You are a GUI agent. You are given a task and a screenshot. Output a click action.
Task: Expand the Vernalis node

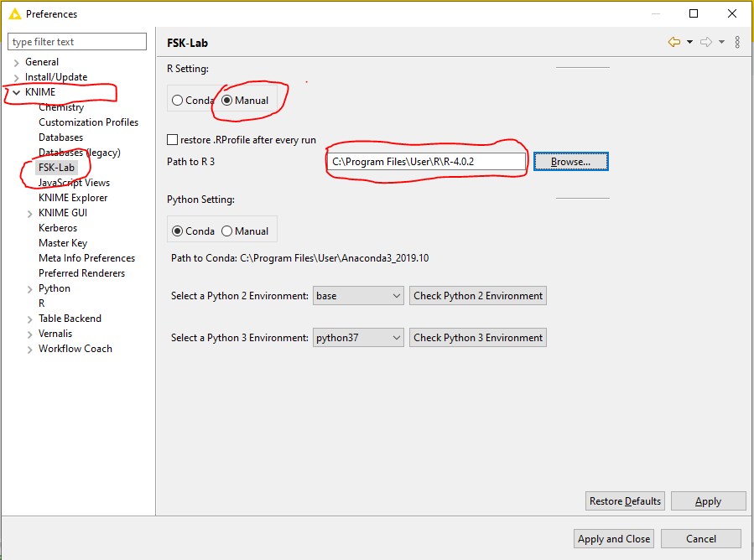pos(30,334)
